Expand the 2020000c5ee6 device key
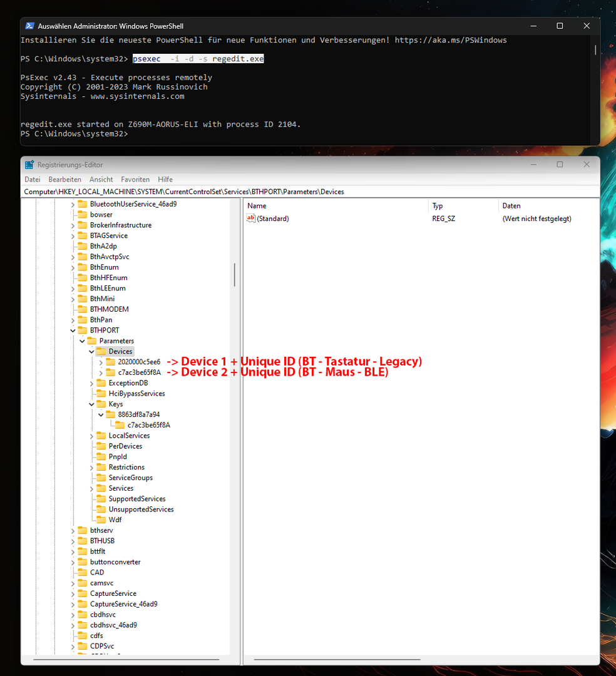 tap(101, 362)
